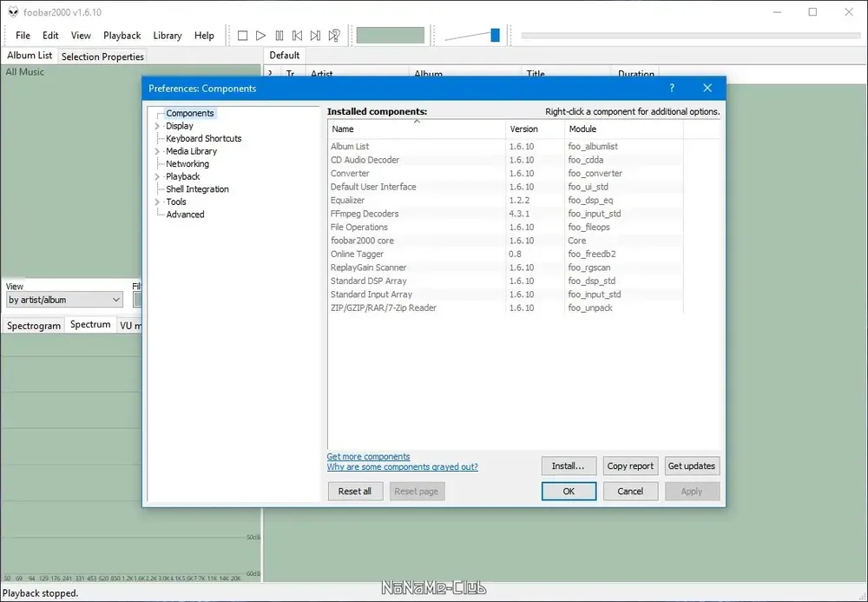Expand the Tools tree node
Image resolution: width=868 pixels, height=602 pixels.
coord(157,202)
